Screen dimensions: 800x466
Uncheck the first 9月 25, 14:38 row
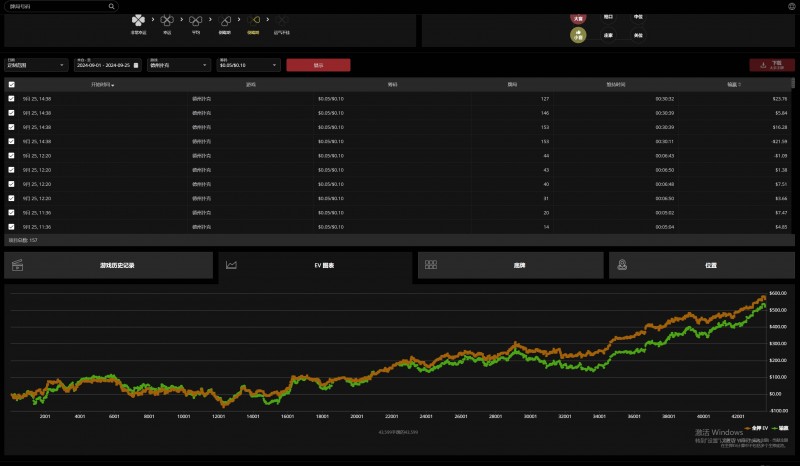pos(11,99)
